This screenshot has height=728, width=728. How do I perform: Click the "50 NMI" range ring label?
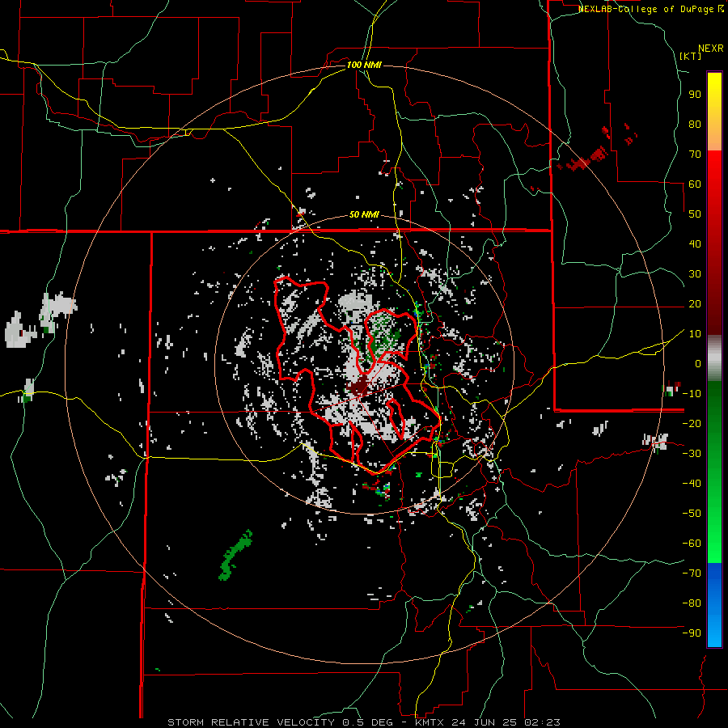[364, 214]
